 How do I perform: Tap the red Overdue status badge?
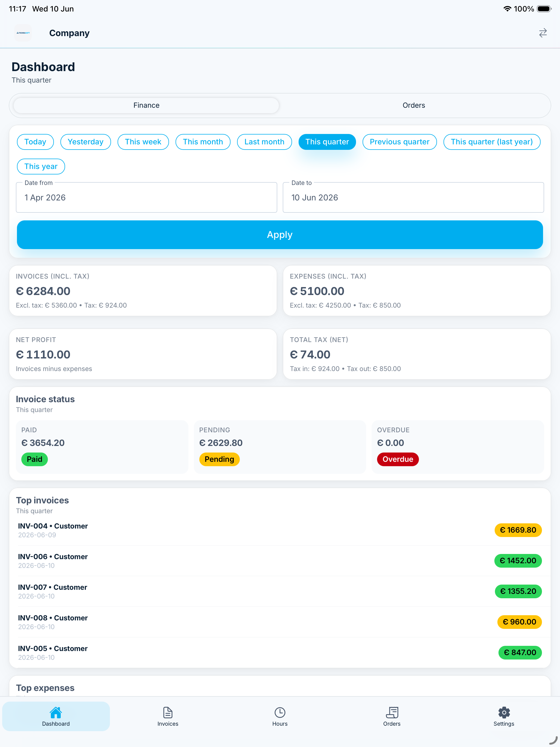click(398, 459)
